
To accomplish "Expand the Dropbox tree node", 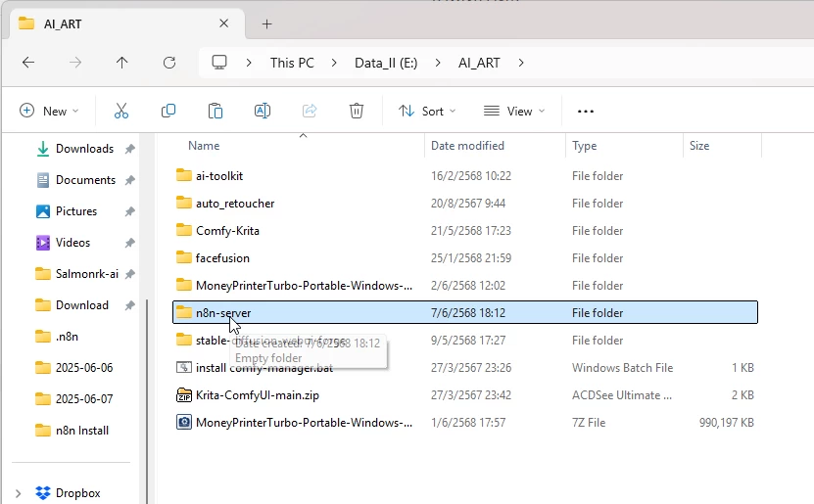I will (x=19, y=493).
